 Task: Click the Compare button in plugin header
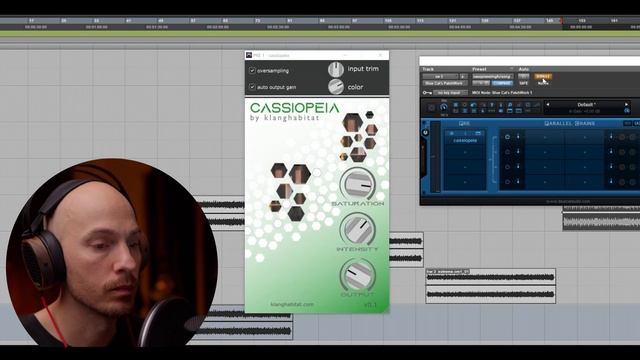(502, 83)
